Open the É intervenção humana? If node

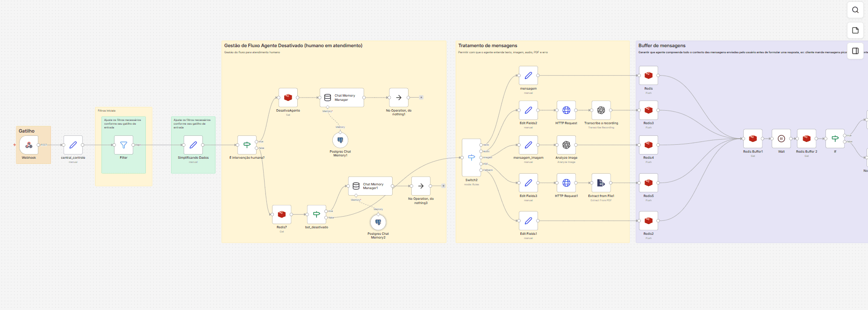pos(247,145)
